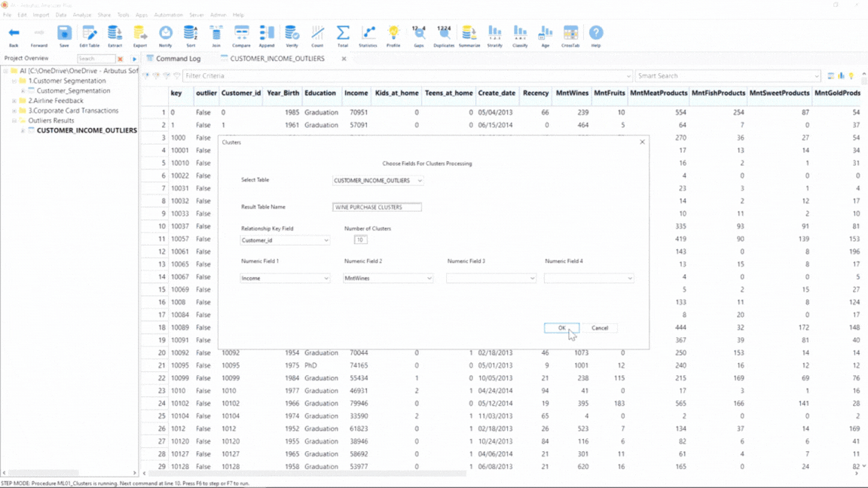Click the MntWines column header
The height and width of the screenshot is (488, 868).
(x=572, y=93)
